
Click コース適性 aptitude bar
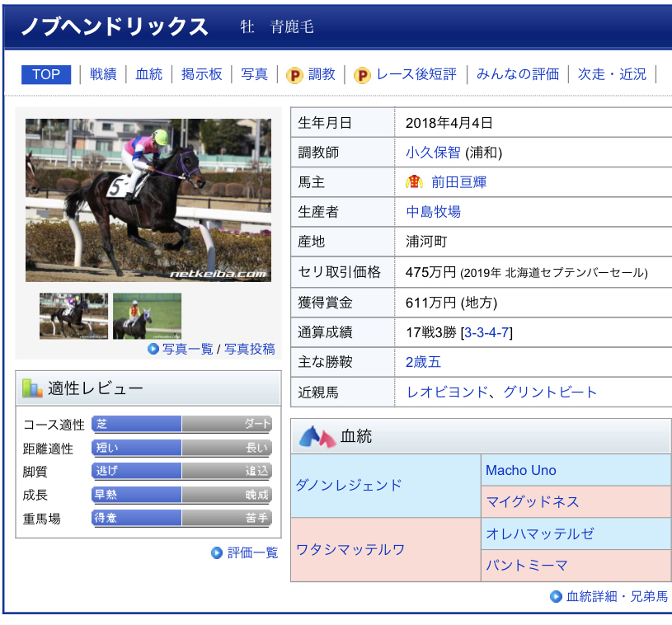coord(181,424)
